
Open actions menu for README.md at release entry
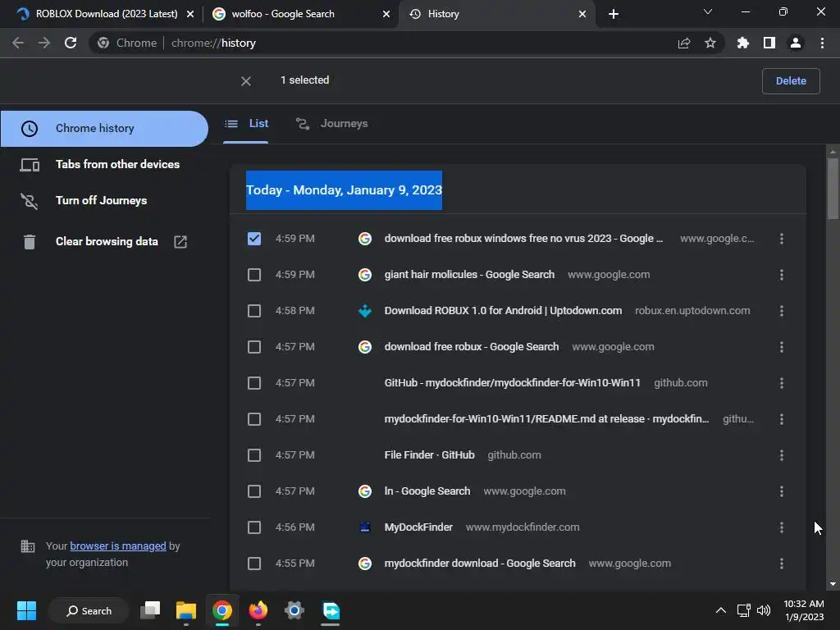point(782,419)
